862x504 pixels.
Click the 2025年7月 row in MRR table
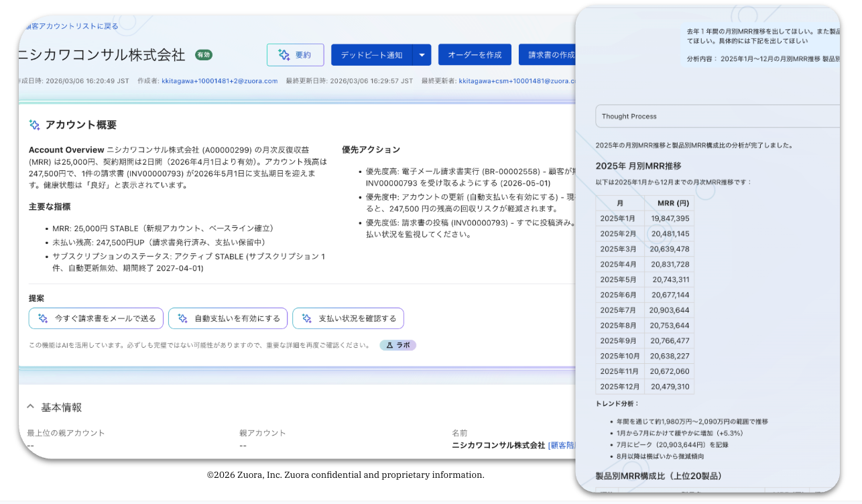click(x=645, y=310)
